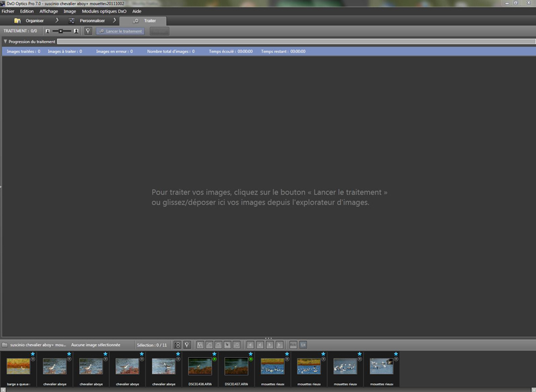Viewport: 536px width, 392px height.
Task: Open the Aide menu
Action: [137, 11]
